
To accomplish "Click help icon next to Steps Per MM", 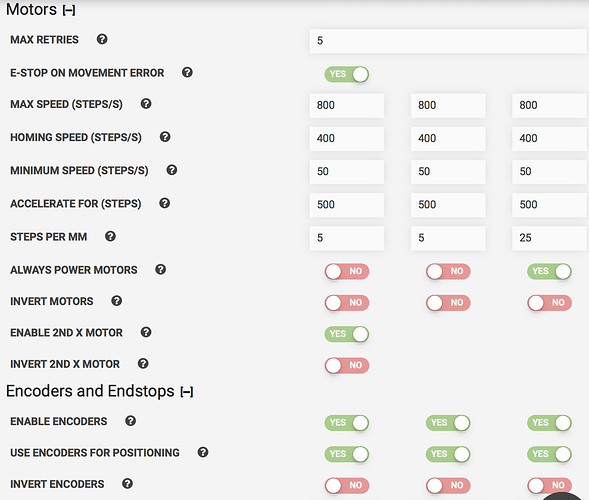I will (110, 236).
